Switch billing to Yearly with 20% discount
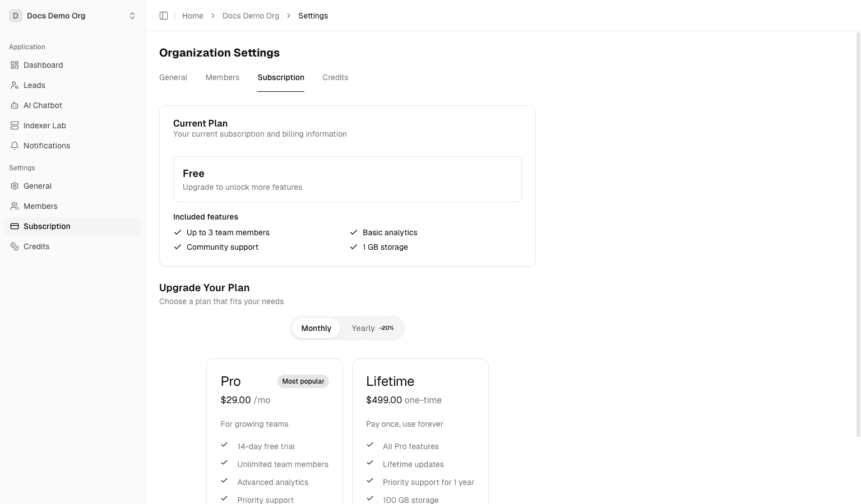Screen dimensions: 861x504 coord(372,328)
